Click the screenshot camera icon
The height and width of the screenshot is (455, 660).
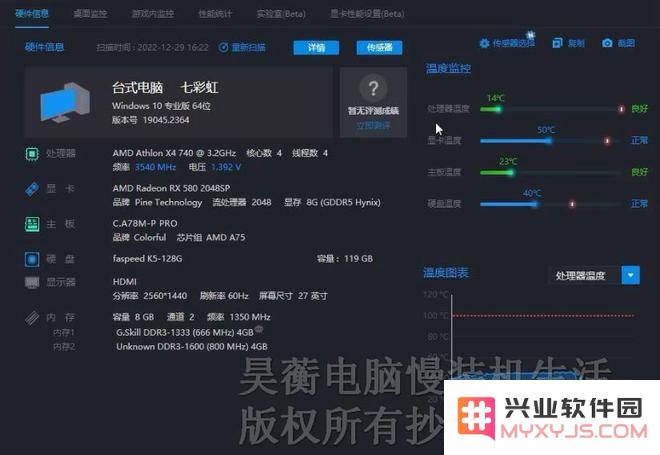coord(607,43)
